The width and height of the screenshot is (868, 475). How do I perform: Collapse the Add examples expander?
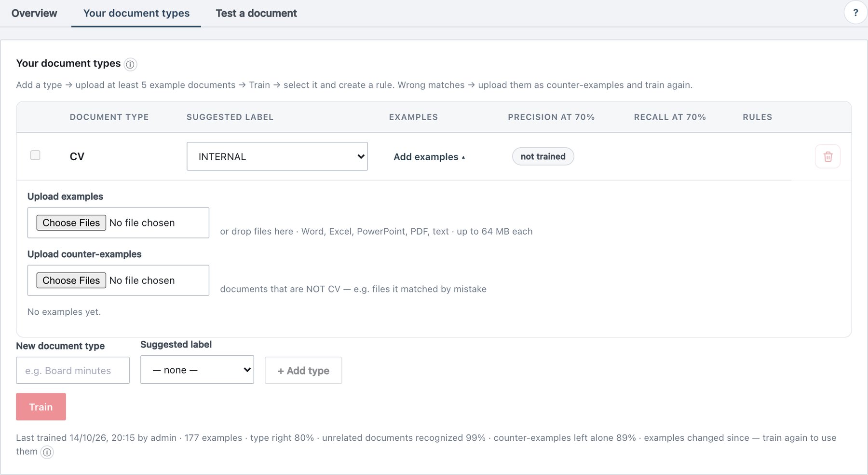pyautogui.click(x=429, y=157)
